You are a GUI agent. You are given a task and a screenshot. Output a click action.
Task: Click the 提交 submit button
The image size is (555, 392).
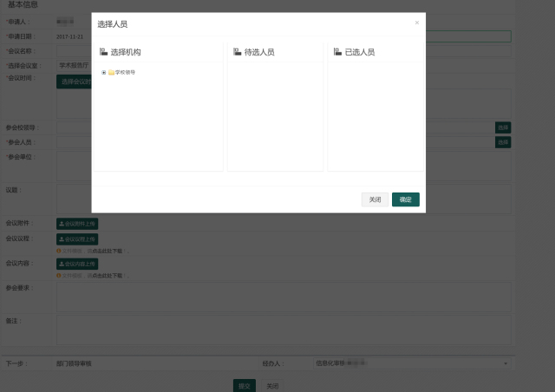(245, 386)
